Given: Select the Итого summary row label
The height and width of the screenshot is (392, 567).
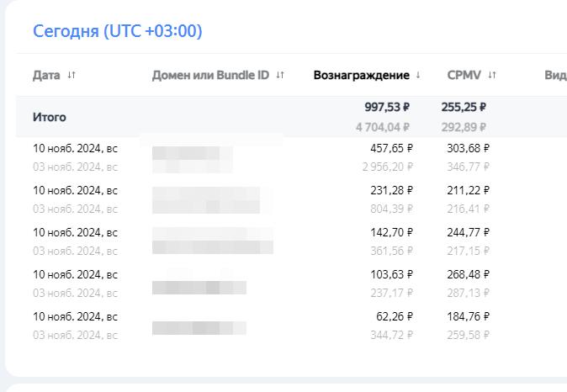Looking at the screenshot, I should point(50,117).
